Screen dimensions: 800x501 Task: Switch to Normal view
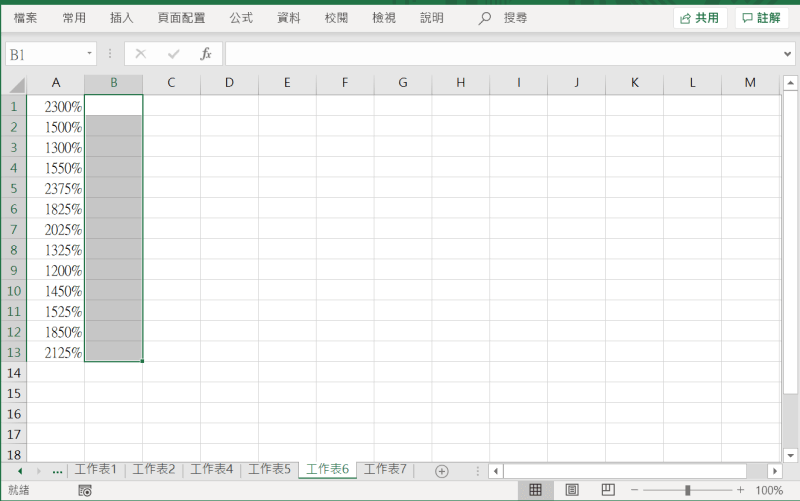[x=535, y=490]
